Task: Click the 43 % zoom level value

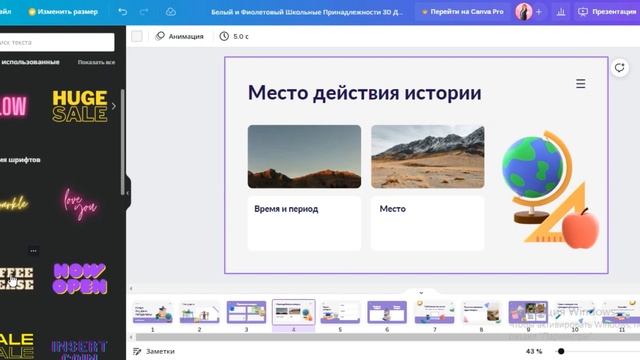Action: pyautogui.click(x=534, y=351)
